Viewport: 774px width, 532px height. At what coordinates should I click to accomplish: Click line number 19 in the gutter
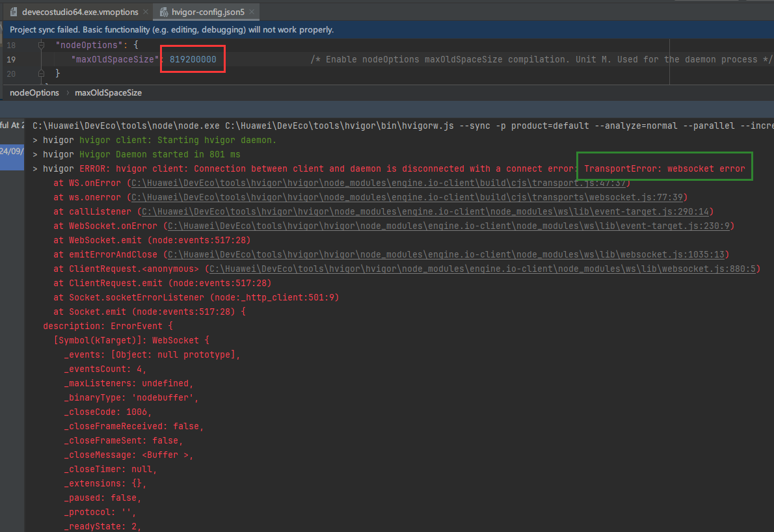[11, 60]
